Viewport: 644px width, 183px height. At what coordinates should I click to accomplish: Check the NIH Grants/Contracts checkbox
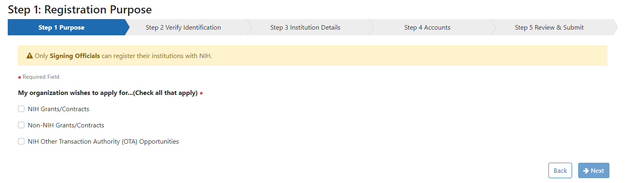pos(21,109)
